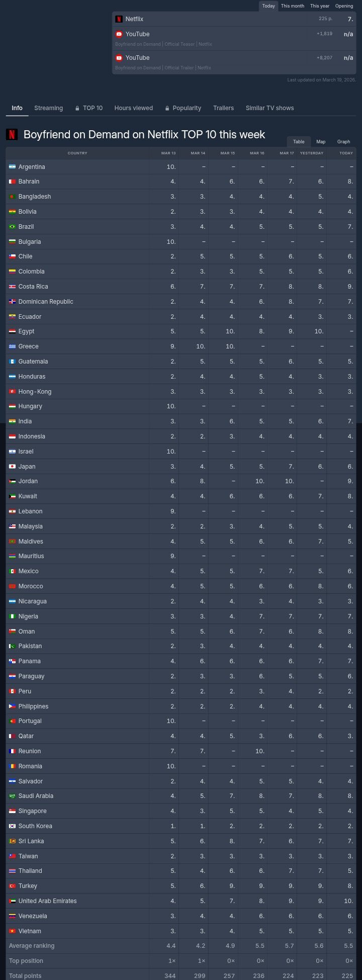This screenshot has width=362, height=980.
Task: Switch view to Graph
Action: 343,142
